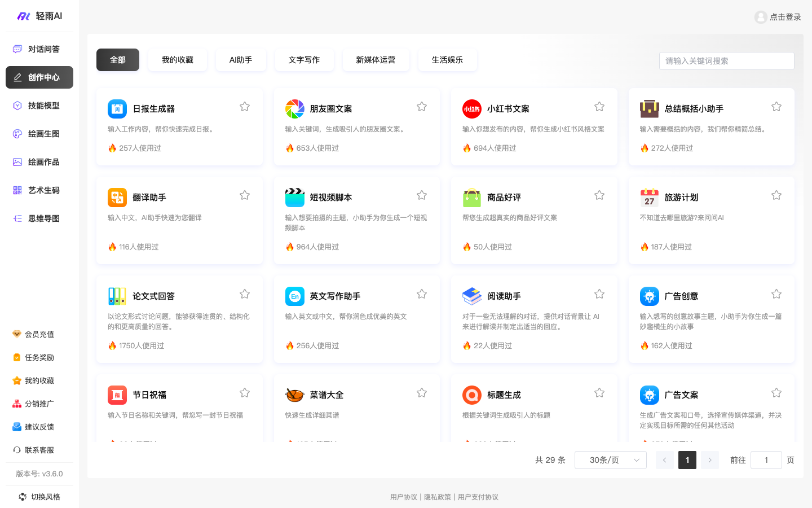Click inside the keyword search box
The width and height of the screenshot is (812, 508).
point(726,61)
